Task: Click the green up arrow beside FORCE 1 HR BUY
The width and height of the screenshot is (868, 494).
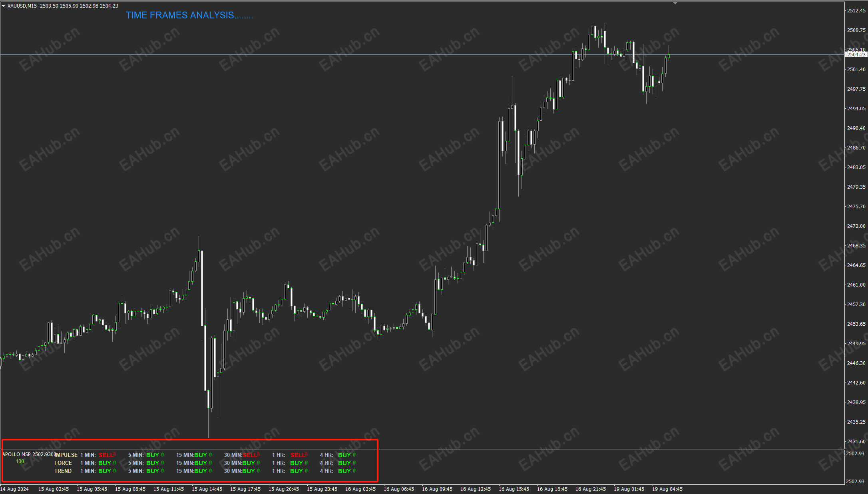Action: pyautogui.click(x=306, y=463)
